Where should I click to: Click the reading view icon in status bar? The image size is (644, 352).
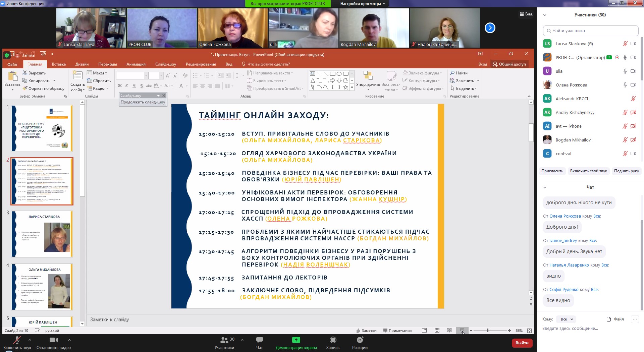449,331
